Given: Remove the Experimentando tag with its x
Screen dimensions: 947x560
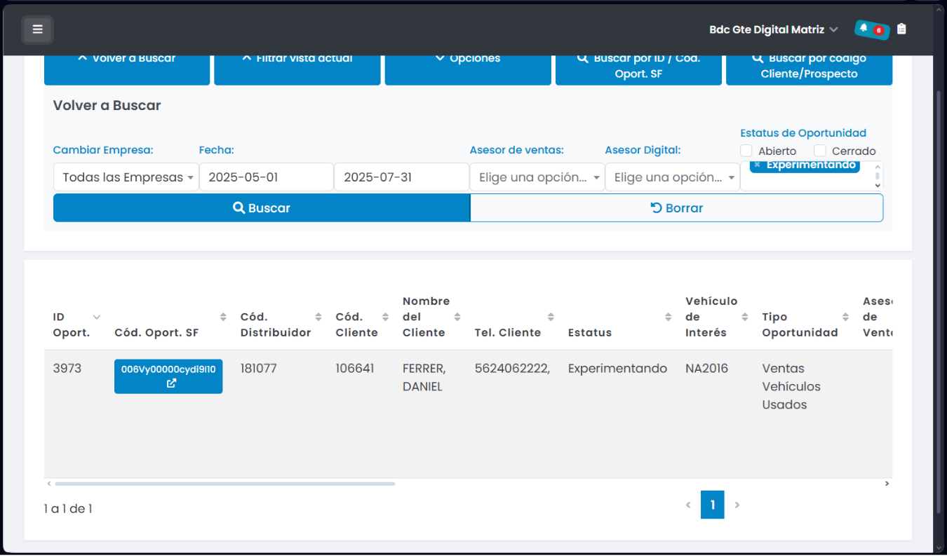Looking at the screenshot, I should pyautogui.click(x=757, y=165).
